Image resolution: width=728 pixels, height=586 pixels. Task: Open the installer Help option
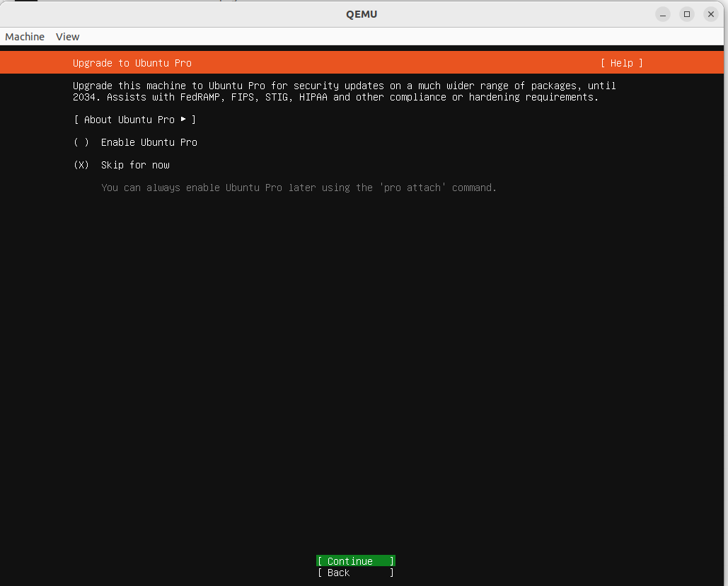tap(621, 63)
